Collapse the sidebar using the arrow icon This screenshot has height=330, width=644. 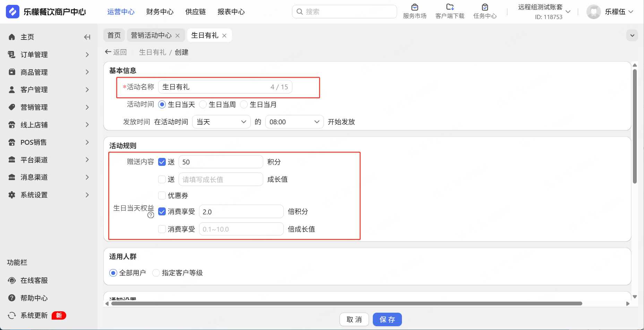click(x=87, y=37)
